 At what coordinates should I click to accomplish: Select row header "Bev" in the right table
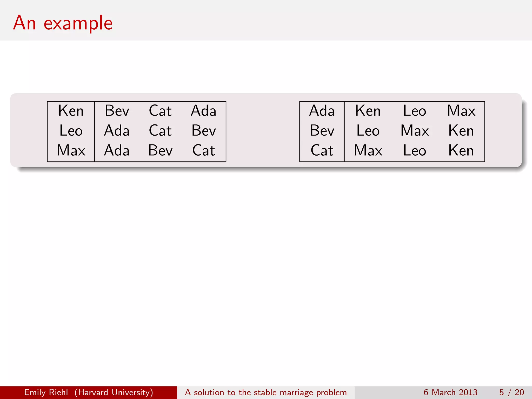(322, 131)
